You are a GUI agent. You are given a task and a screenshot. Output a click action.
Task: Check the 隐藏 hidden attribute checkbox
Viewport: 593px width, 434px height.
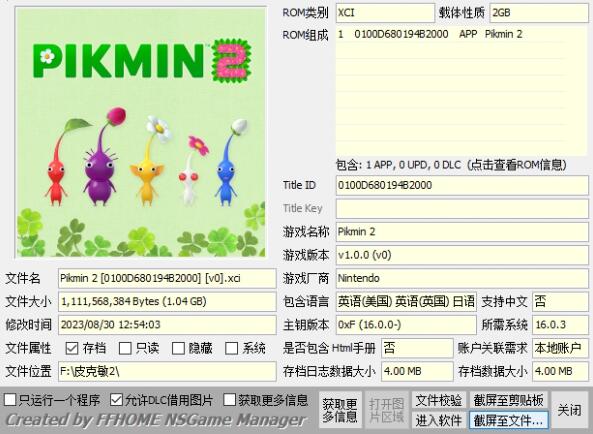click(x=178, y=348)
